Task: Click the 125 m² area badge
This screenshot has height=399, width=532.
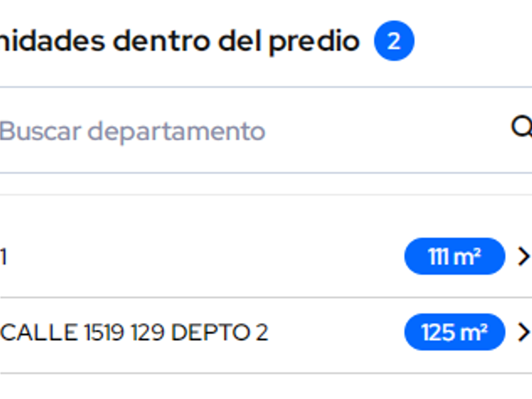Action: pos(454,332)
